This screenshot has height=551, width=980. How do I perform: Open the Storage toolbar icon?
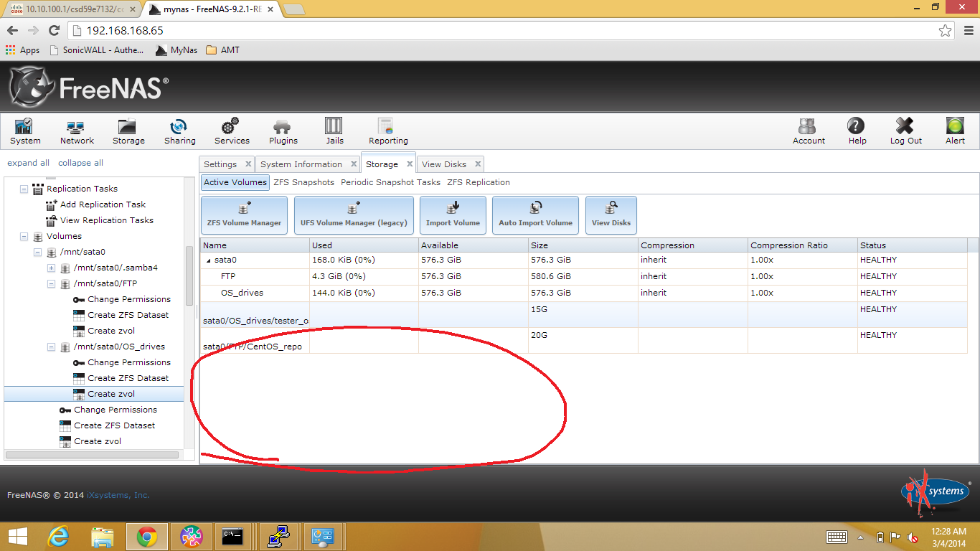pyautogui.click(x=128, y=132)
